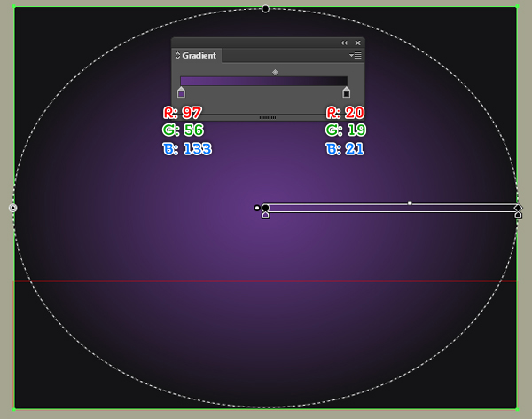Click the gradient slider bar in panel
Viewport: 532px width, 419px height.
[x=263, y=81]
